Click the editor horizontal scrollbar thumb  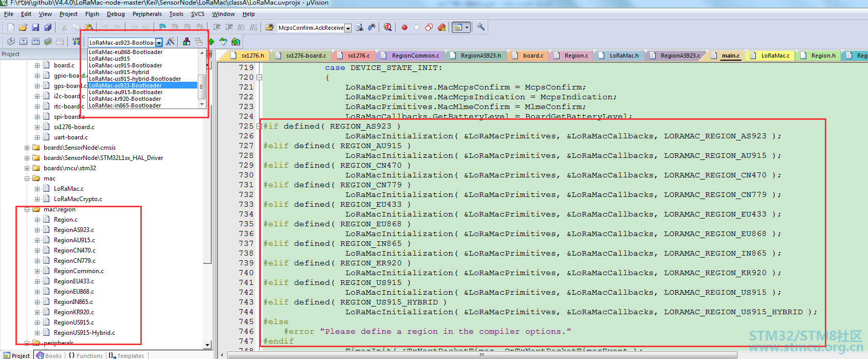coord(481,355)
